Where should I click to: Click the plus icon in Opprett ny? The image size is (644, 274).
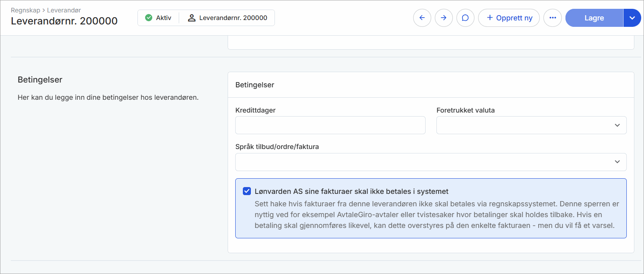[x=490, y=18]
